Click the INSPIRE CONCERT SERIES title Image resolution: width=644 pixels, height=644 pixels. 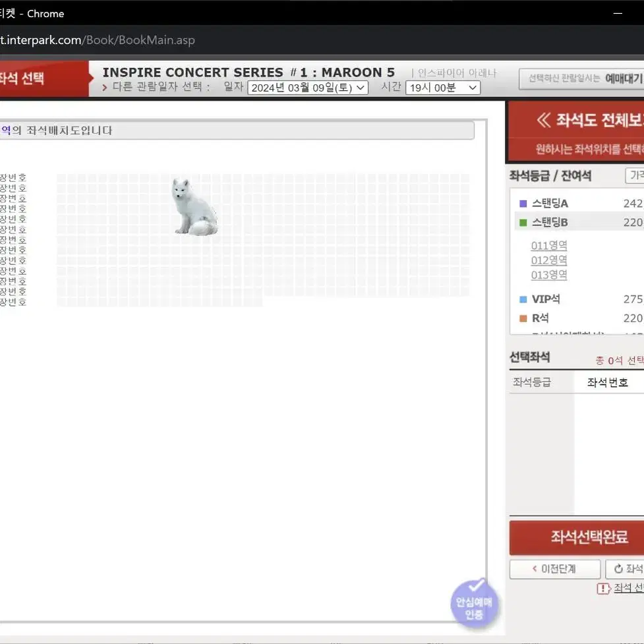249,73
